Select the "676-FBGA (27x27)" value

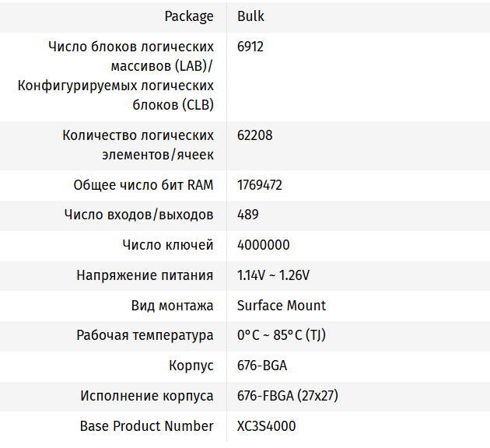click(x=287, y=396)
